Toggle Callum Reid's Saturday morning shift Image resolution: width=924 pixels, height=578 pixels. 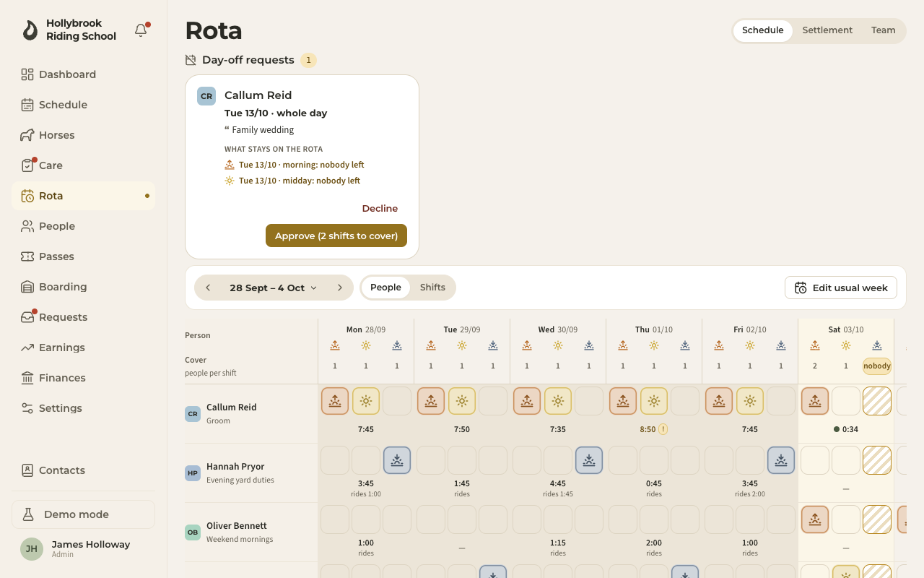click(x=815, y=401)
